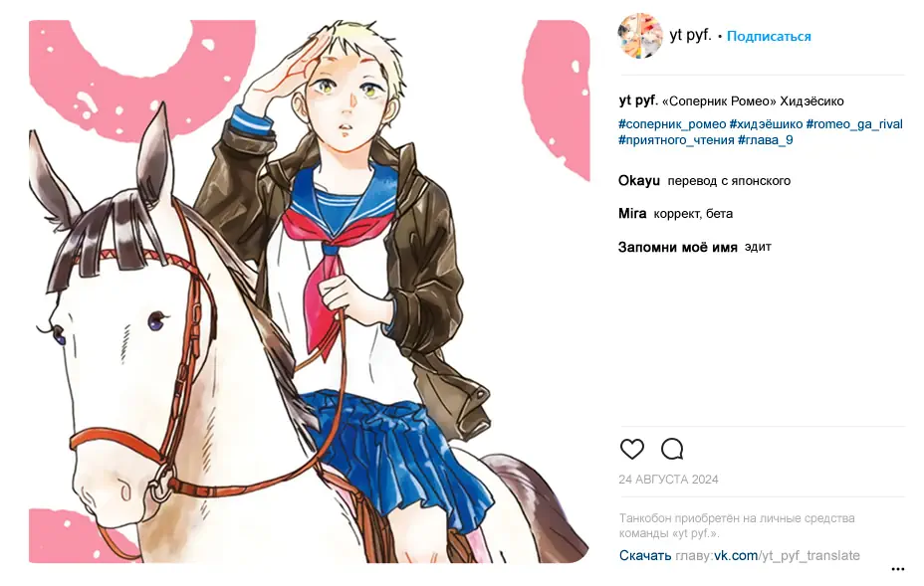Click the yt pyf. name in caption
This screenshot has height=586, width=924.
[637, 100]
